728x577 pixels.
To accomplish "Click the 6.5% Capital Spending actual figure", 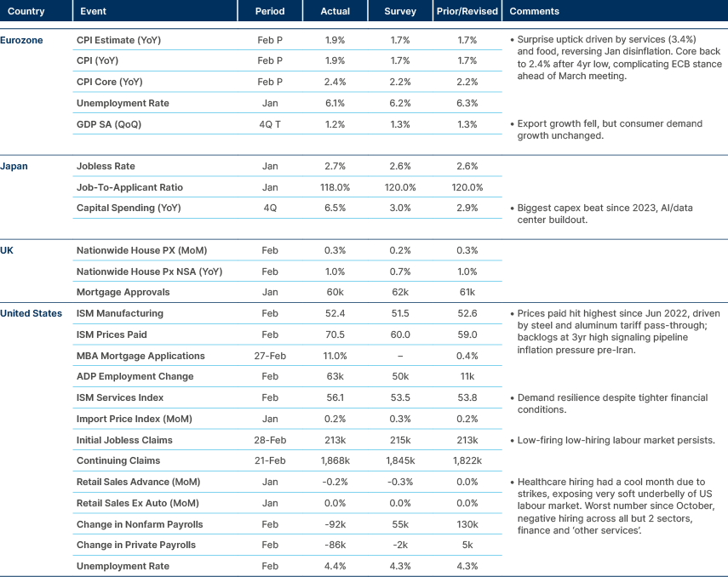I will point(335,209).
